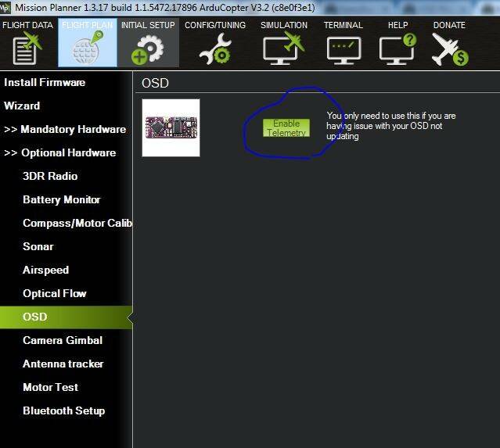Open Battery Monitor settings
The height and width of the screenshot is (448, 500).
[62, 200]
